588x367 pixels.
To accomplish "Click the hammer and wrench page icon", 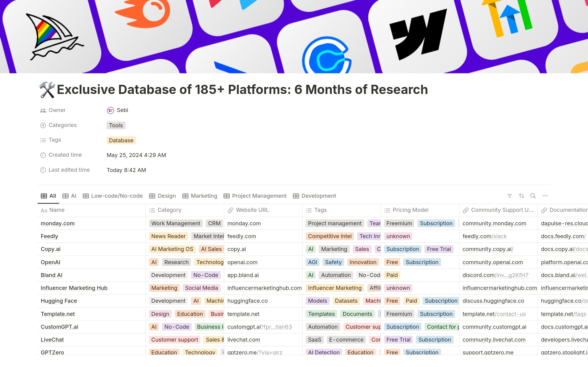I will 47,90.
